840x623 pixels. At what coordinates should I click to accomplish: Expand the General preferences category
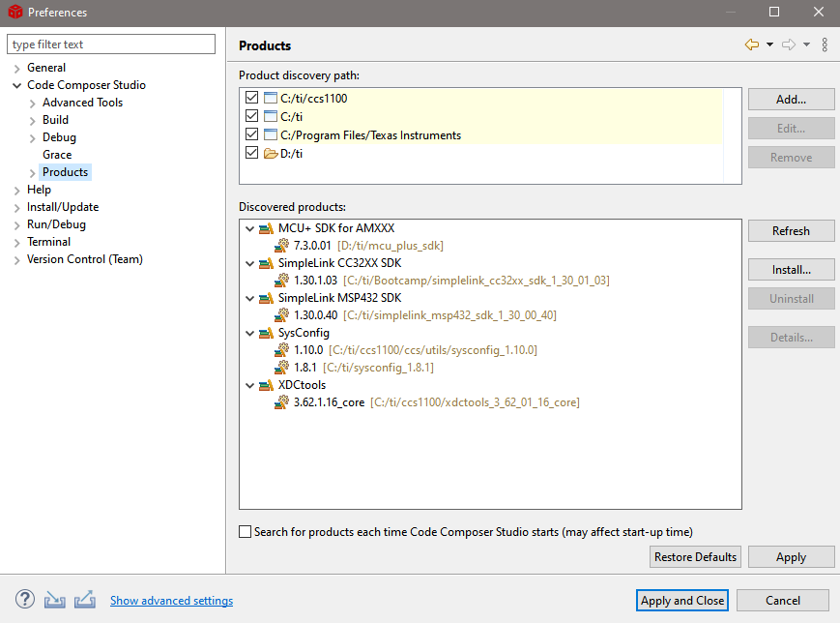tap(16, 68)
